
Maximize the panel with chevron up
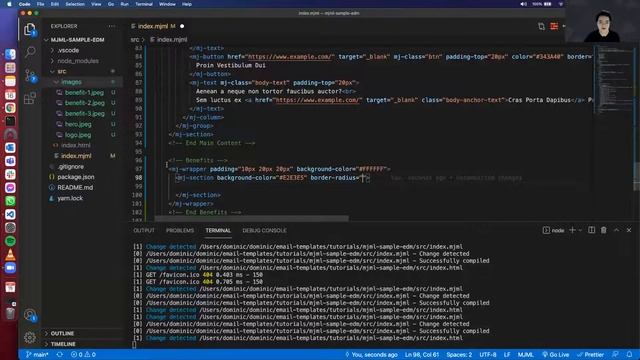click(616, 230)
